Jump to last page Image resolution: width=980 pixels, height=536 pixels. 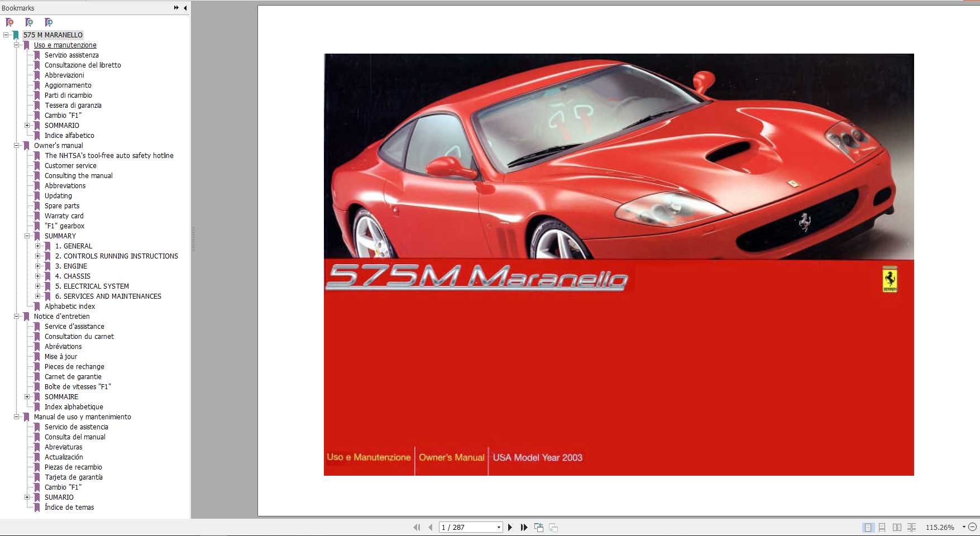(524, 527)
